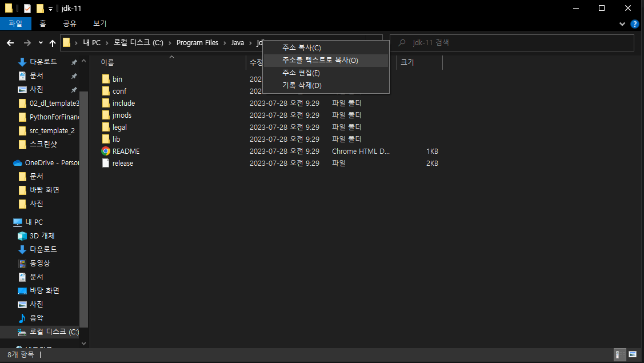
Task: Click README modified date 2023-07-28 cell
Action: [x=284, y=151]
